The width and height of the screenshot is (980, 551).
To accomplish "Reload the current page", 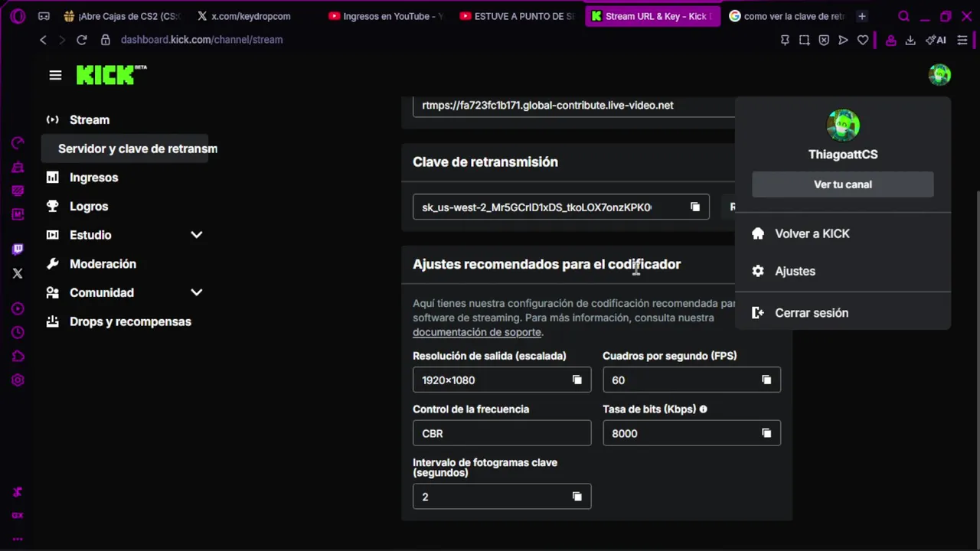I will point(82,40).
